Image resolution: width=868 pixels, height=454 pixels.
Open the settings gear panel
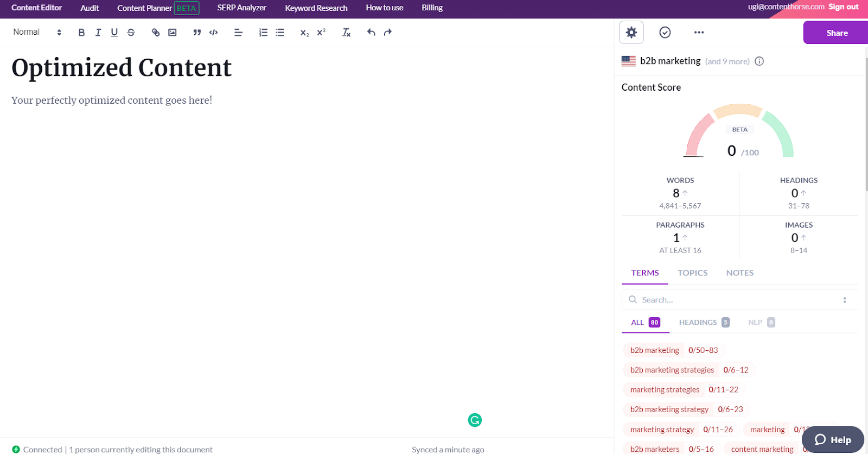tap(631, 33)
